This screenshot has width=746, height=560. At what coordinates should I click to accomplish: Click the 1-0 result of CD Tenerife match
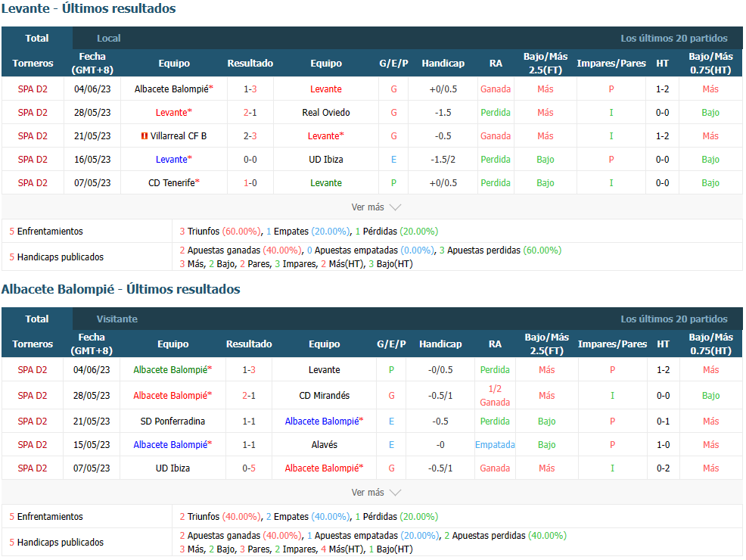click(250, 182)
